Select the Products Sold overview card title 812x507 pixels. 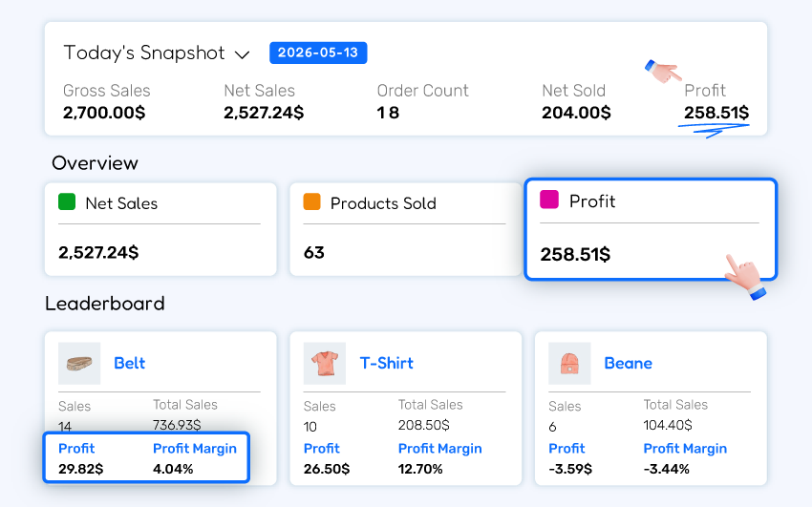[383, 203]
